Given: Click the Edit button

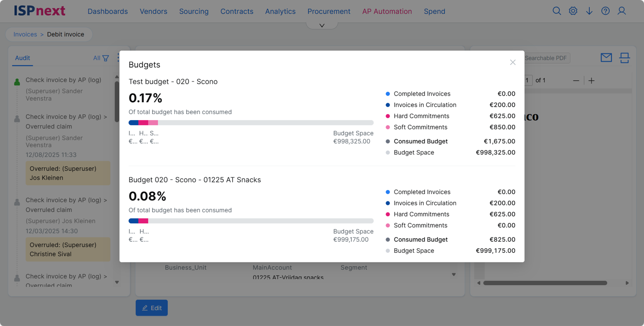Looking at the screenshot, I should click(x=152, y=308).
